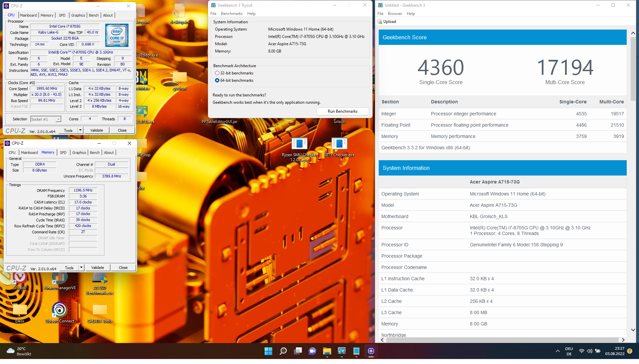Click Close button in lower CPU-Z window

pos(123,268)
